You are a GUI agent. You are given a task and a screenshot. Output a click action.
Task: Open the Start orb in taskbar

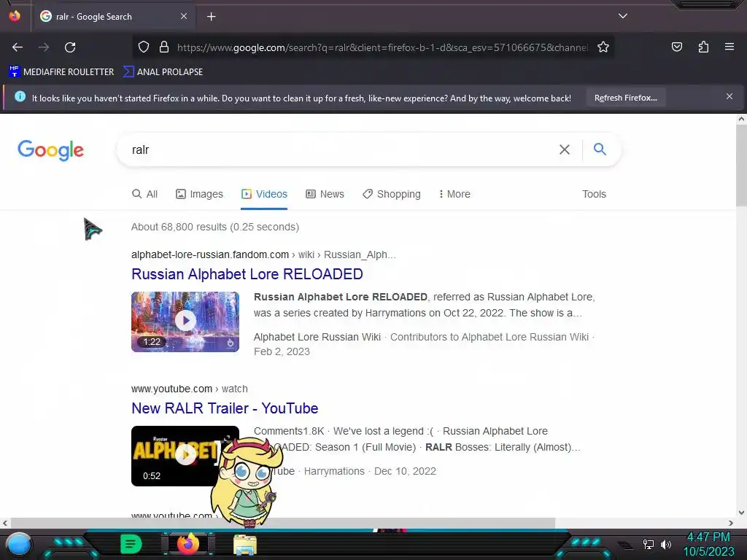(x=20, y=544)
